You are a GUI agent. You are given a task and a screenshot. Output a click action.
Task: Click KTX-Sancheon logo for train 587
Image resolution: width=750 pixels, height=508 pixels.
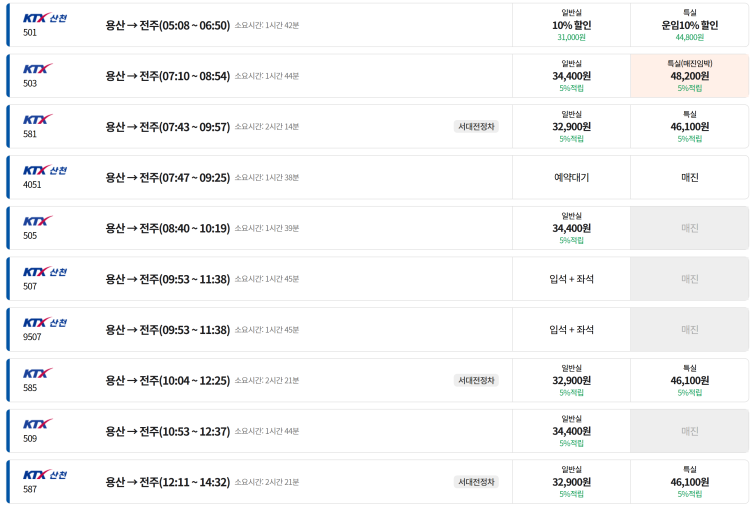pos(45,474)
